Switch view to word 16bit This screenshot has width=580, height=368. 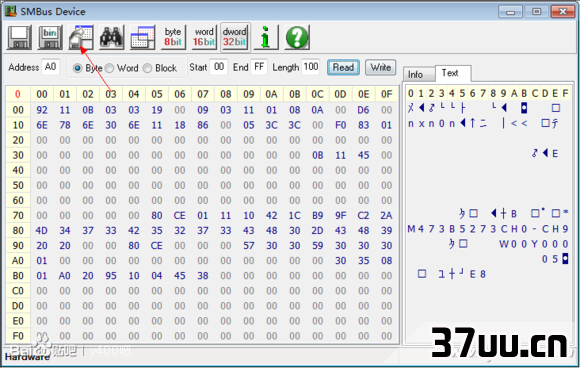coord(204,37)
